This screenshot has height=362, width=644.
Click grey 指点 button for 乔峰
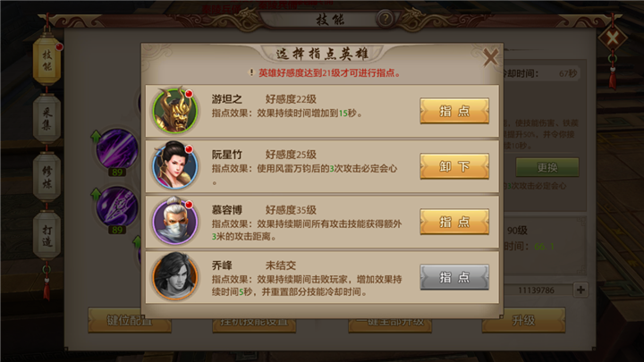454,277
